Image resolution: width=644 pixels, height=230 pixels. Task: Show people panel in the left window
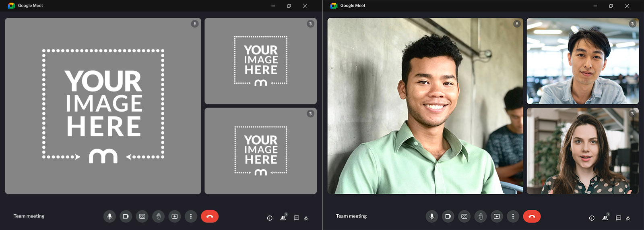[x=283, y=218]
